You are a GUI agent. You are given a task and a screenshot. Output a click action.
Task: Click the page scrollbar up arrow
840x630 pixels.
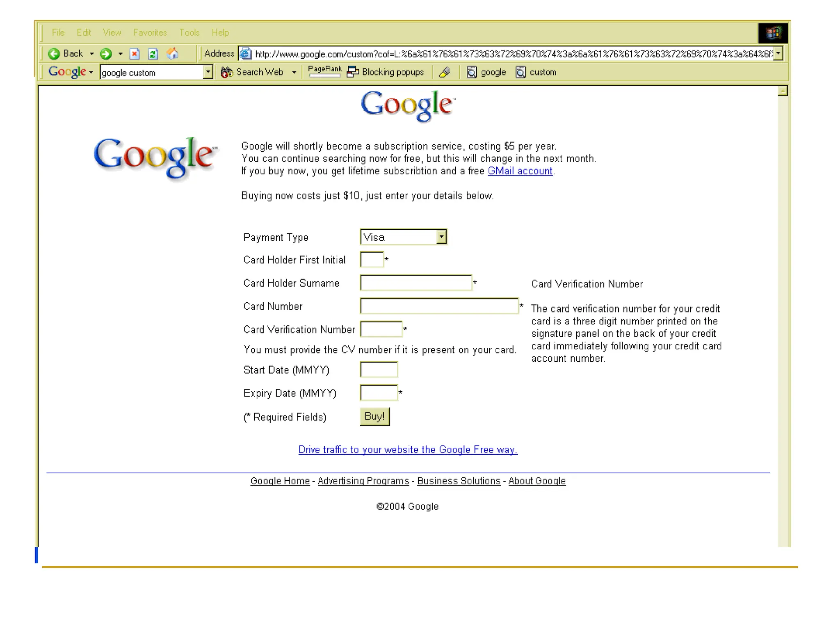pos(783,91)
